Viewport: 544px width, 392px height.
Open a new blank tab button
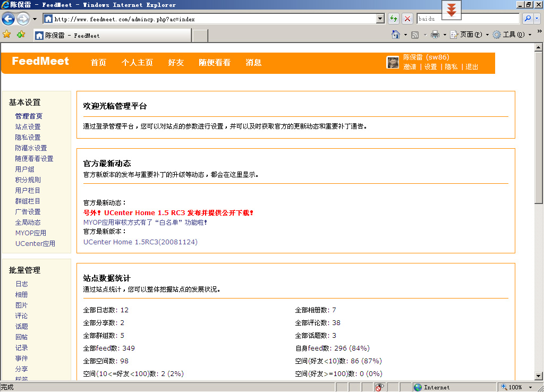pyautogui.click(x=200, y=36)
